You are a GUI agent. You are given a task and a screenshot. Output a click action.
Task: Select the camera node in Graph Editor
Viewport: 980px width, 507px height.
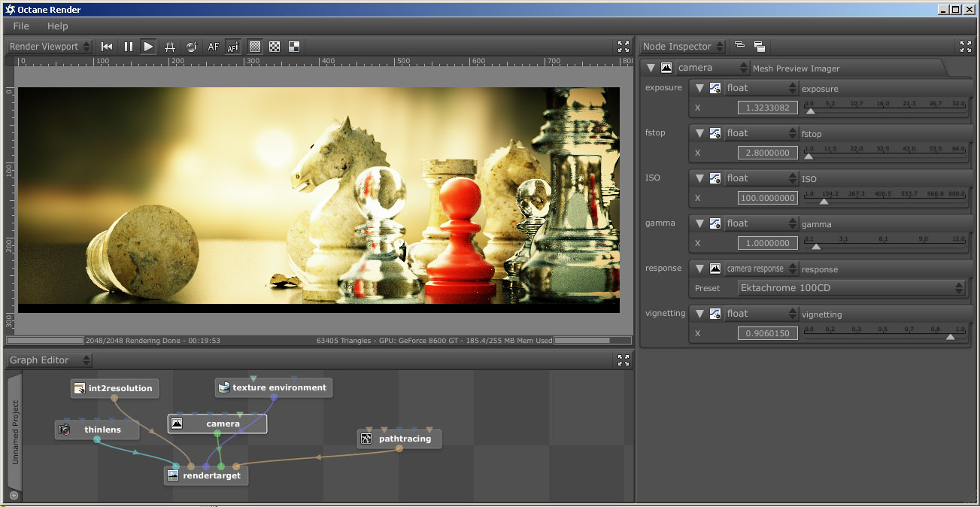[217, 424]
